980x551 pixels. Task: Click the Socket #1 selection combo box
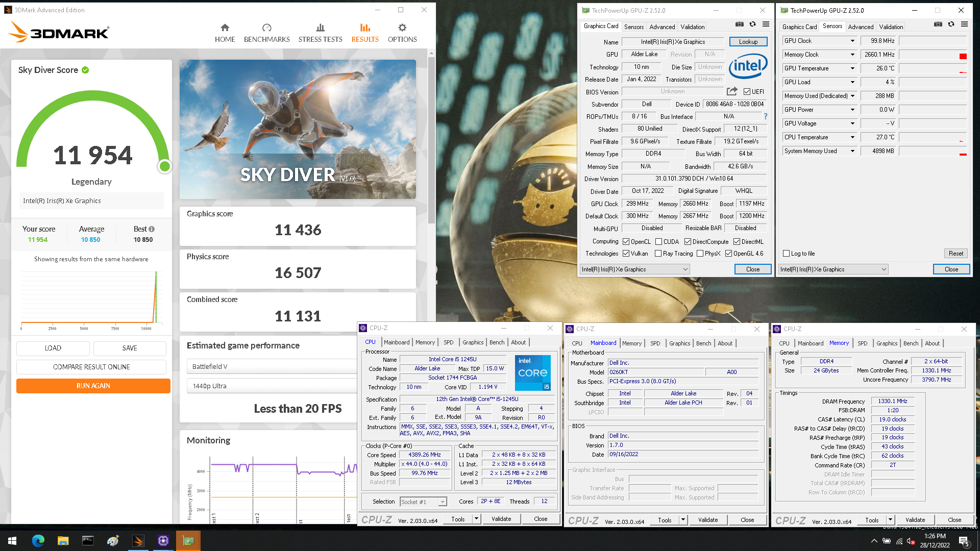pos(423,502)
